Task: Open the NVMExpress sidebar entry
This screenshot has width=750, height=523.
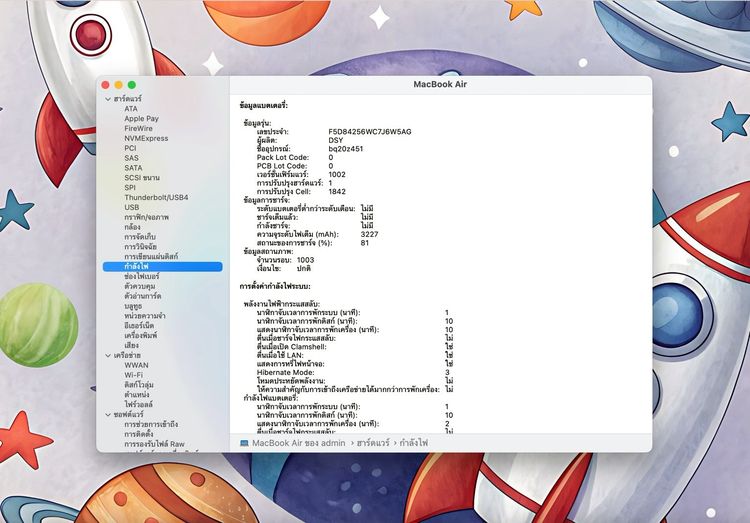Action: (146, 138)
